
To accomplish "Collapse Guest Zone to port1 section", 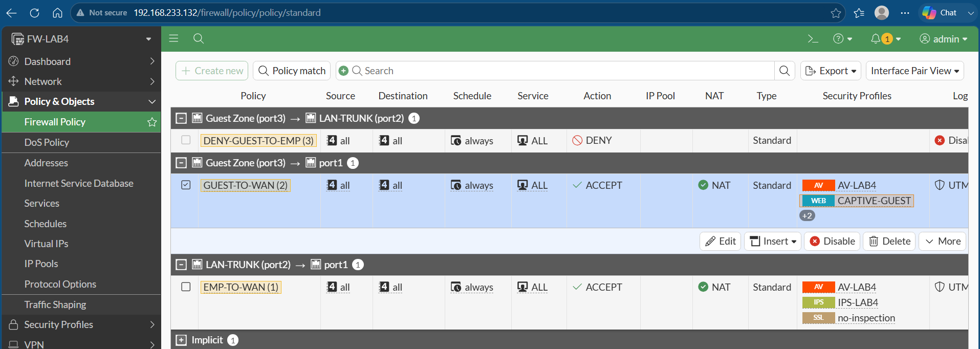I will click(x=181, y=163).
